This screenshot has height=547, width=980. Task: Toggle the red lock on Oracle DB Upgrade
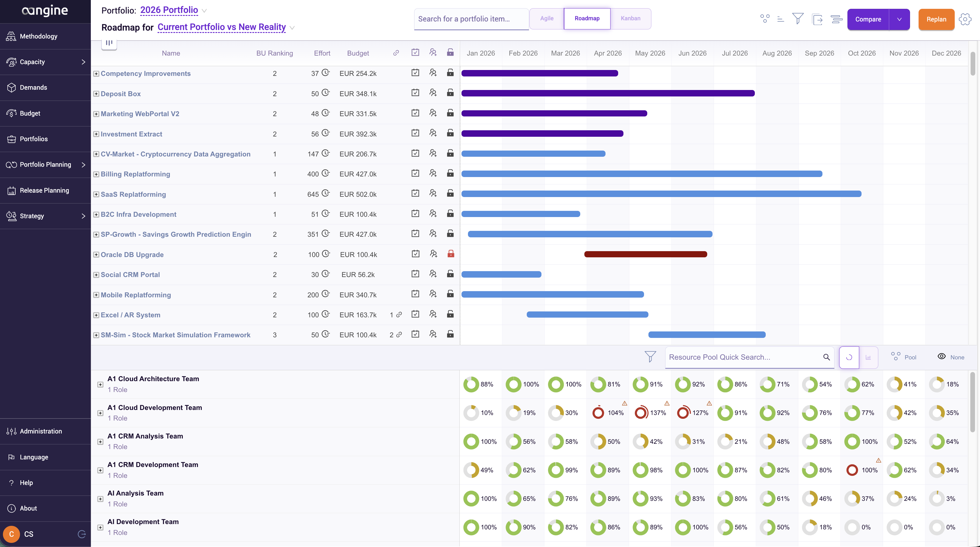coord(451,254)
